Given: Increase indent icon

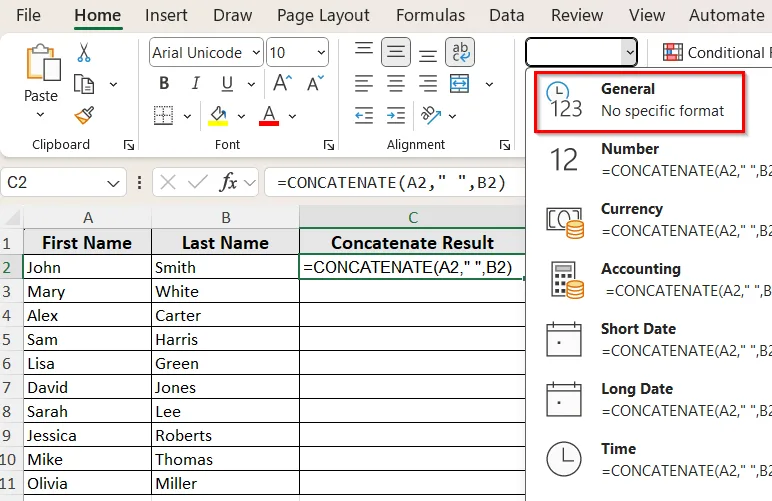Looking at the screenshot, I should point(396,116).
